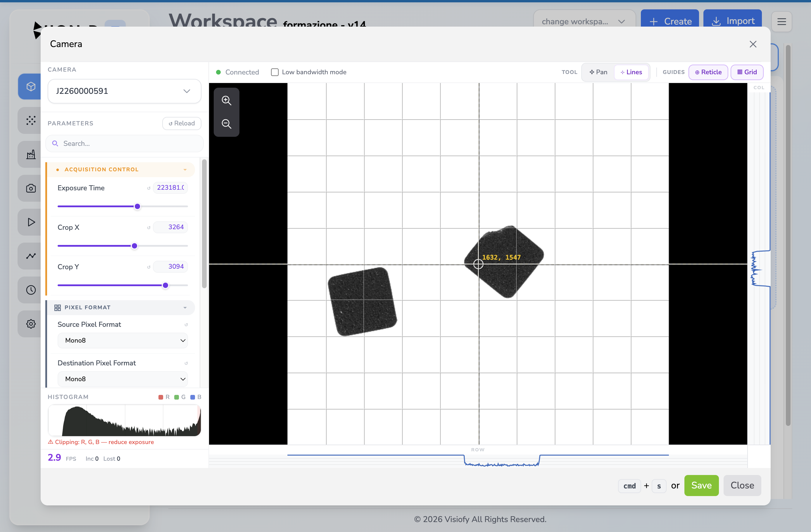
Task: Select the Lines tool
Action: pos(631,72)
